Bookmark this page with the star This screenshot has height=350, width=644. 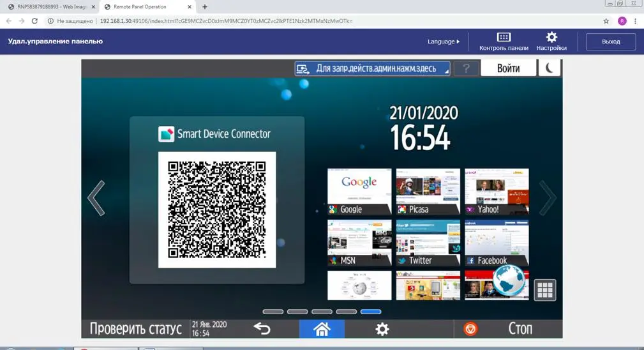[x=606, y=21]
